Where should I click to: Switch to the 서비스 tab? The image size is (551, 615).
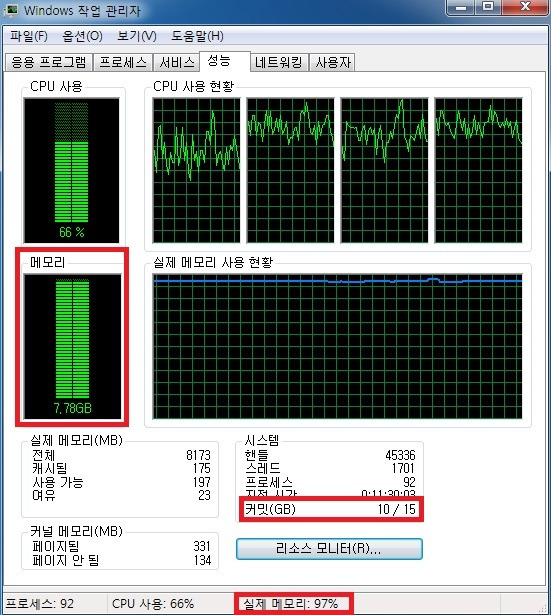click(176, 62)
